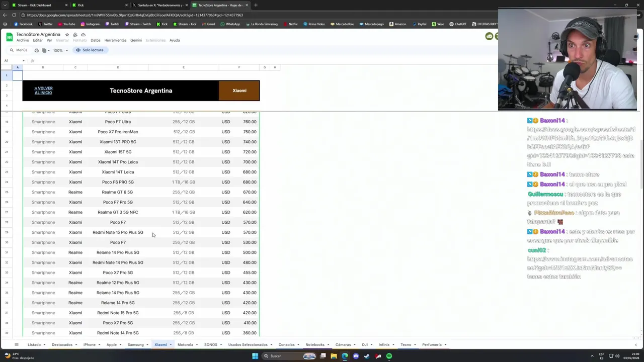
Task: Click the all sheets list icon
Action: click(x=16, y=345)
